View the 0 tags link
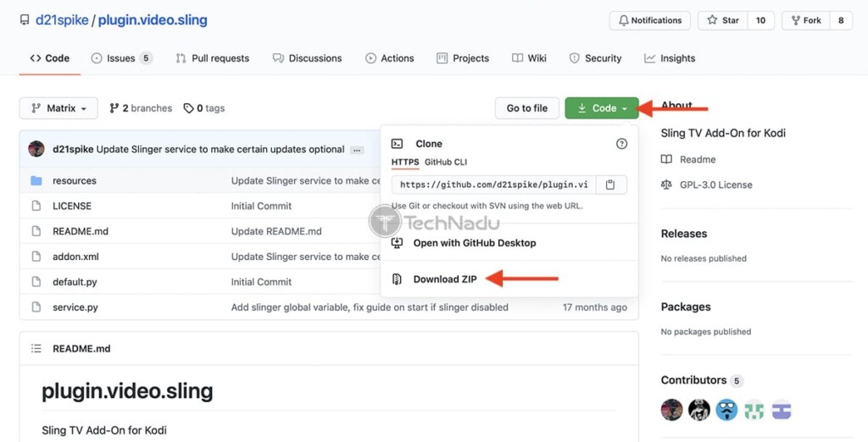868x442 pixels. [x=204, y=108]
